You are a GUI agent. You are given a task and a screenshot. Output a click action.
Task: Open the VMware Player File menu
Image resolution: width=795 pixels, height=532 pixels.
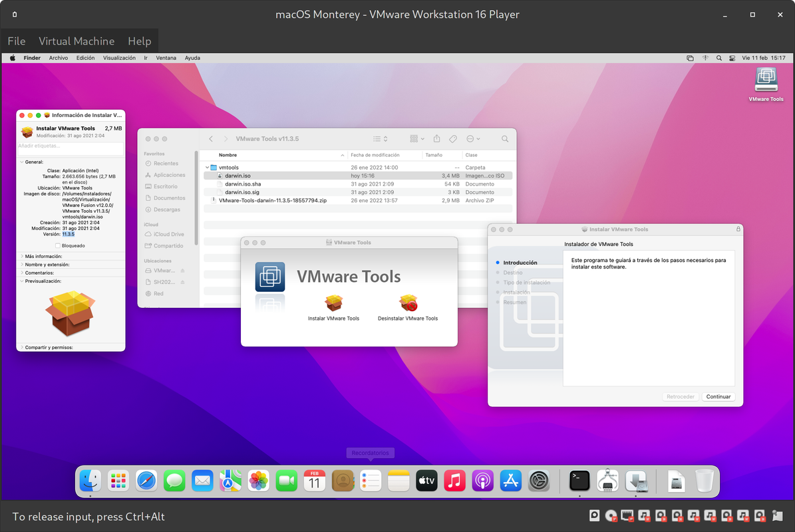click(x=16, y=41)
